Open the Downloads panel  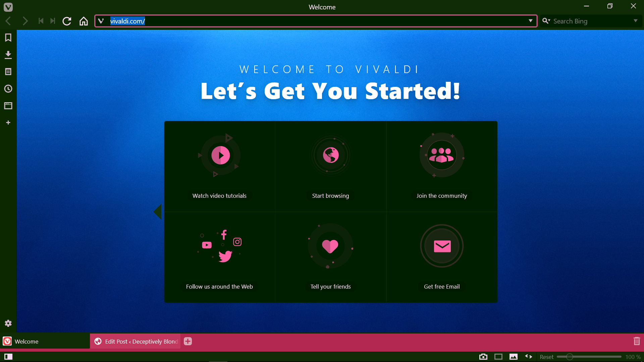(x=8, y=55)
